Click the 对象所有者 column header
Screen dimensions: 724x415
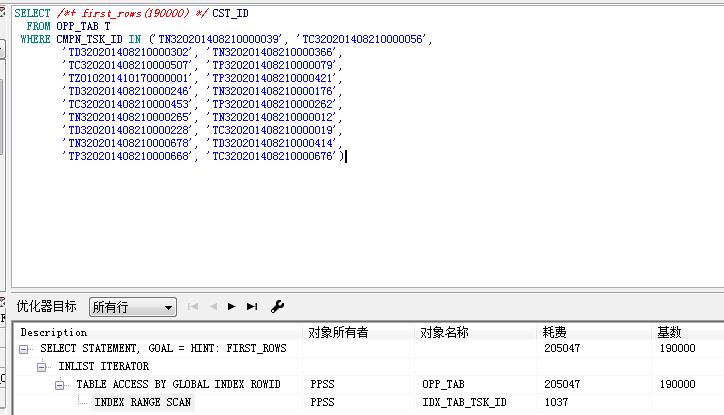(x=338, y=332)
